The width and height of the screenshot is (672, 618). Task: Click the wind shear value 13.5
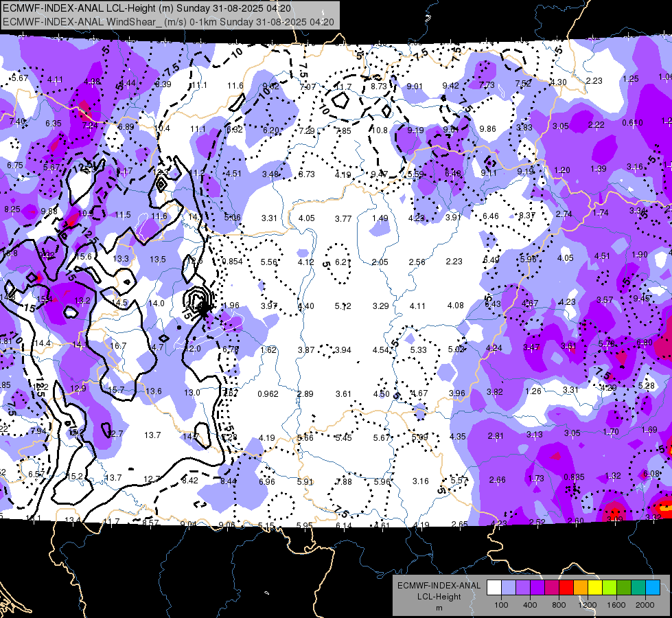[158, 260]
